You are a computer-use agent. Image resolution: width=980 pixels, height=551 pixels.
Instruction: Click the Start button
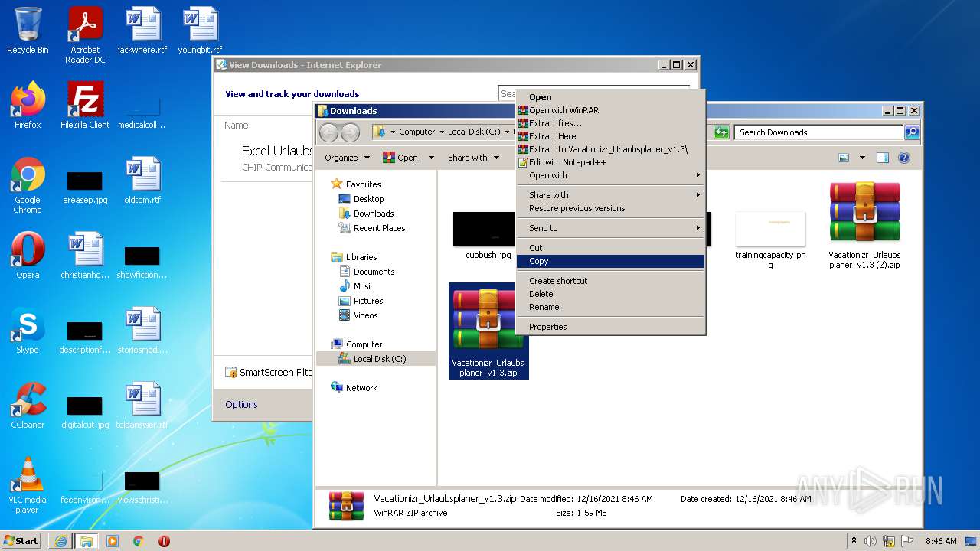[21, 541]
